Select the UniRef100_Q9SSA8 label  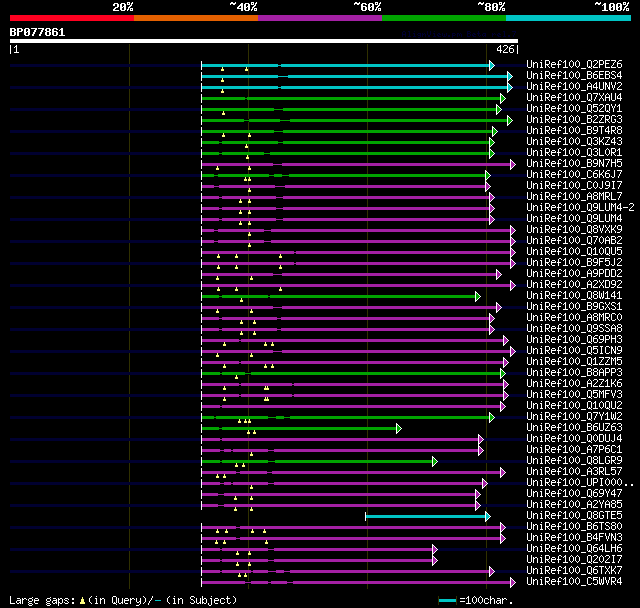(574, 328)
